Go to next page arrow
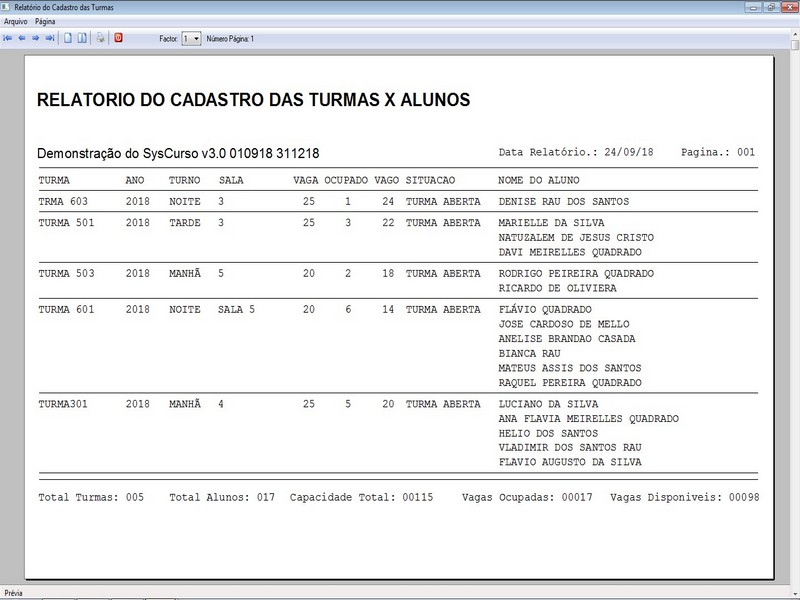The image size is (800, 600). coord(36,38)
